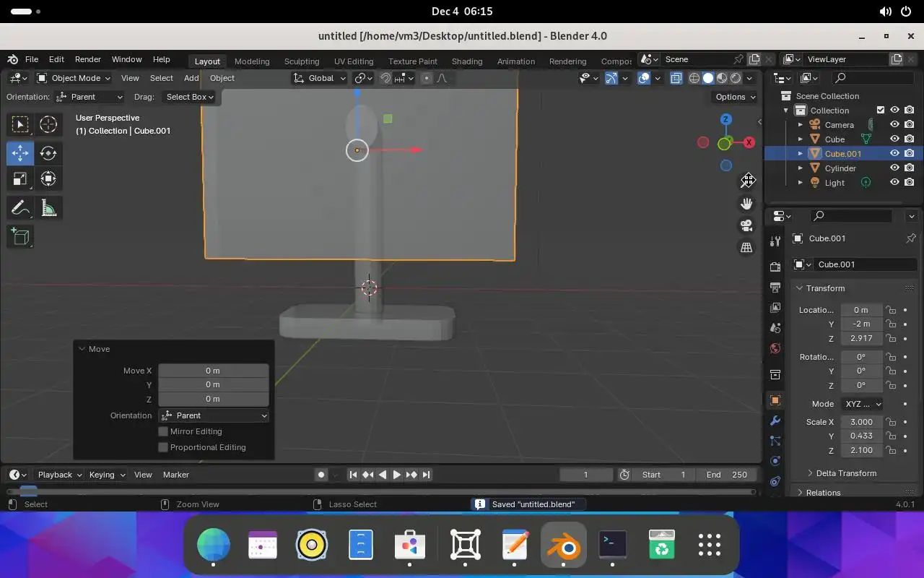Toggle the timeline auto keying record button
924x578 pixels.
(x=321, y=475)
